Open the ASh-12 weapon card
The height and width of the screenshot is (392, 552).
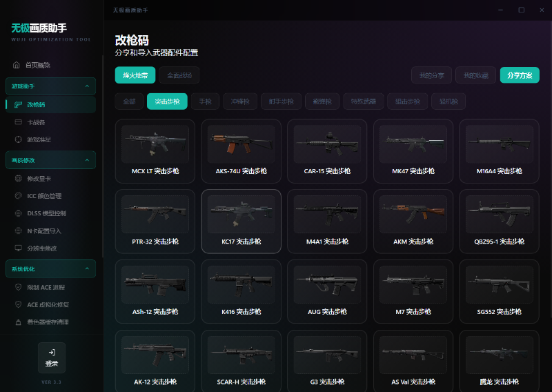[x=155, y=292]
